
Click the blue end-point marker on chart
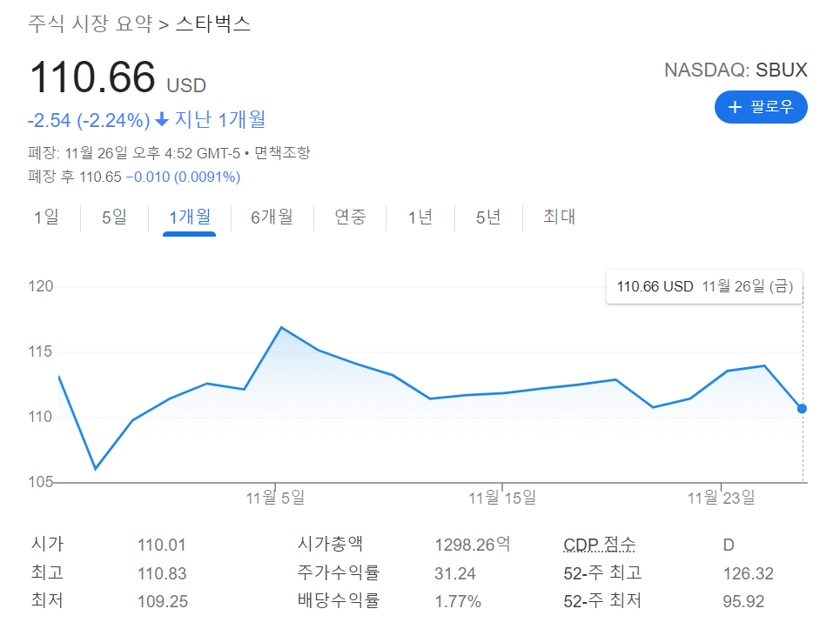[x=802, y=408]
